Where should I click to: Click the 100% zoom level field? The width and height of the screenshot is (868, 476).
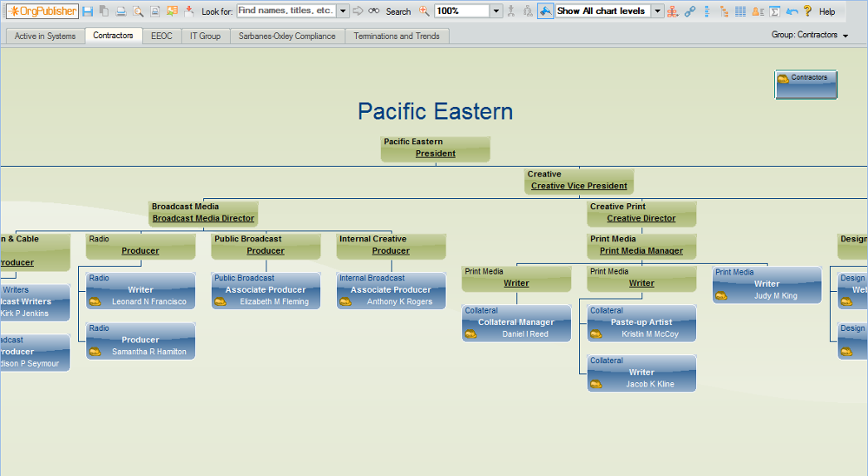tap(463, 10)
